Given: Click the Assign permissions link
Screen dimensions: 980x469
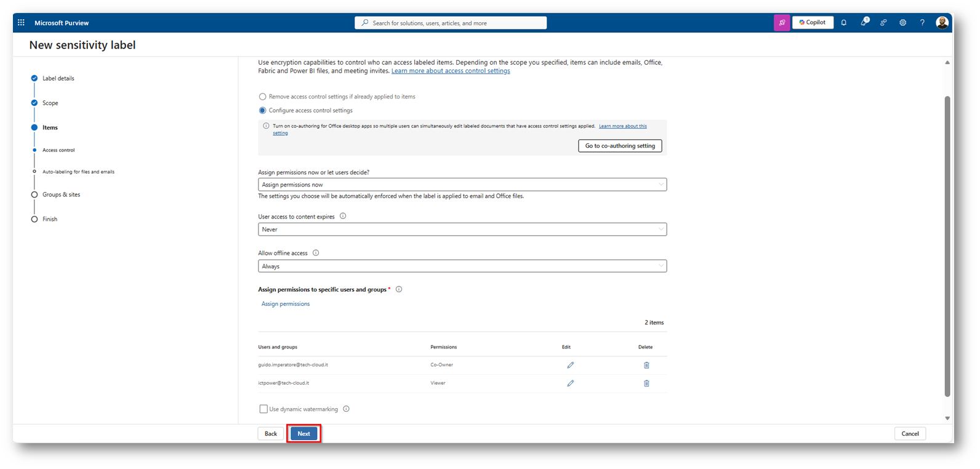Looking at the screenshot, I should 286,304.
